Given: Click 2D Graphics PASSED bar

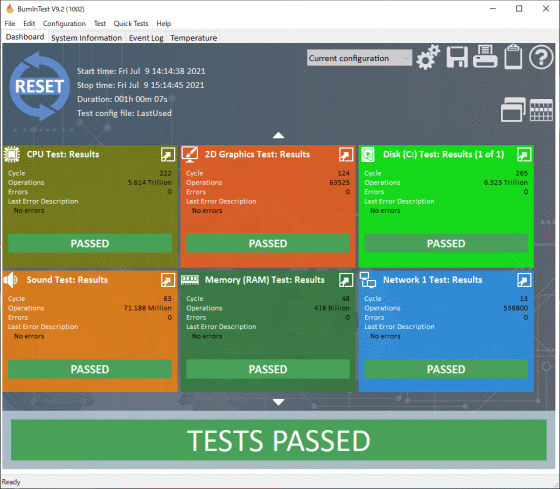Looking at the screenshot, I should point(268,244).
